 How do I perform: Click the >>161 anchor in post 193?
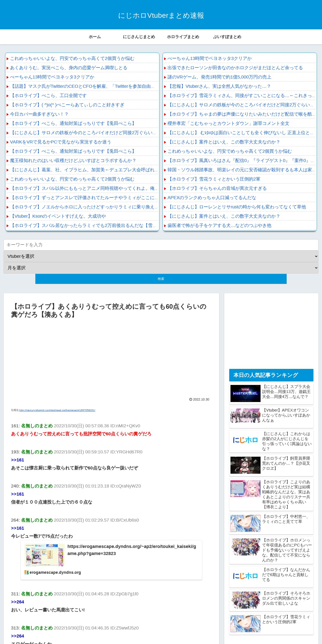pos(18,460)
